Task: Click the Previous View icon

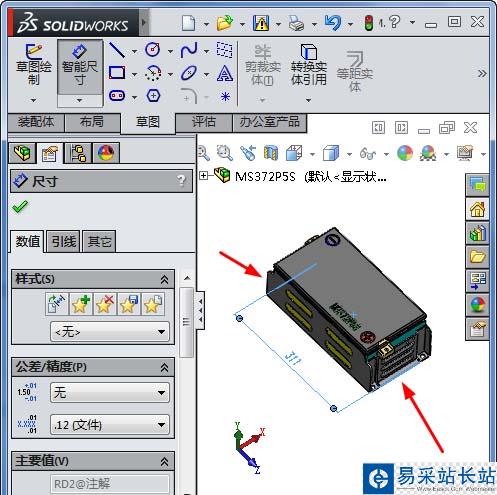Action: click(x=248, y=153)
